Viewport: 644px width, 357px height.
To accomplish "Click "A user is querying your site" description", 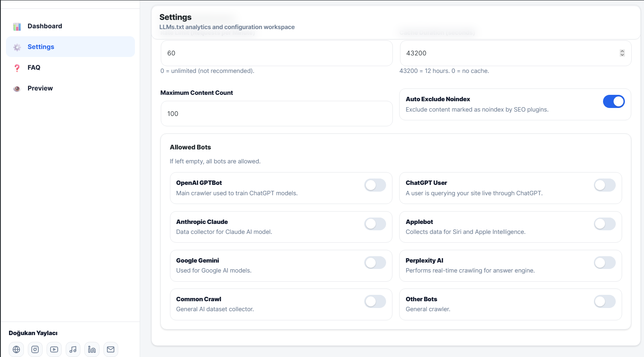I will pos(474,193).
